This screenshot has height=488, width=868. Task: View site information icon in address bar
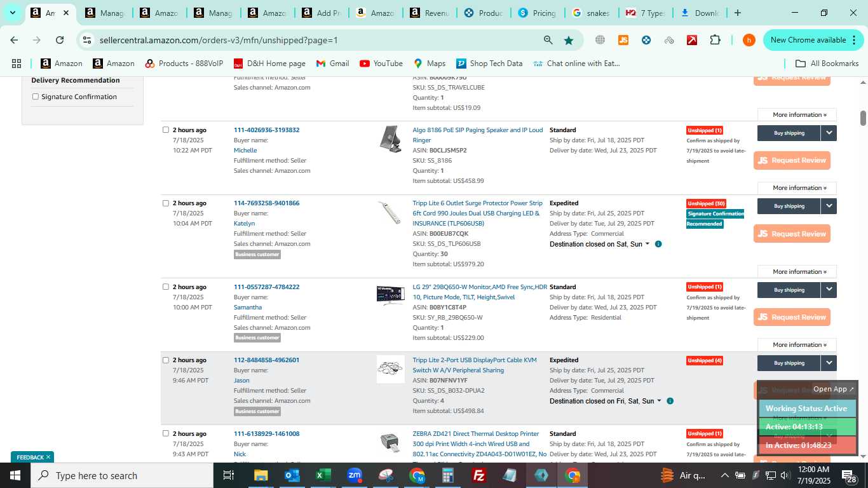click(x=87, y=40)
